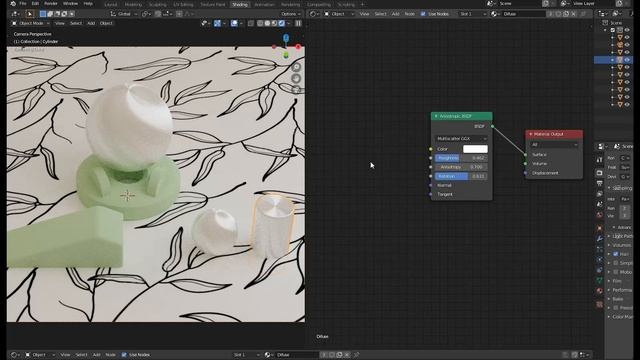This screenshot has width=640, height=360.
Task: Open the pivot point dropdown
Action: pyautogui.click(x=147, y=14)
